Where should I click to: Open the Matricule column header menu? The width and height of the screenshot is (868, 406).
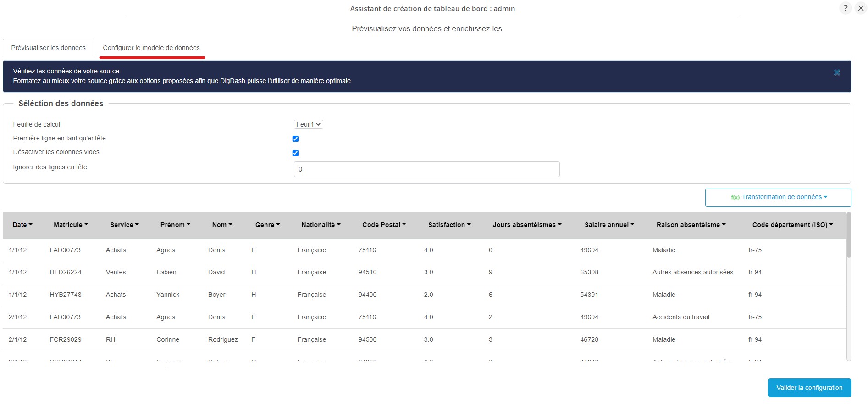click(x=71, y=225)
